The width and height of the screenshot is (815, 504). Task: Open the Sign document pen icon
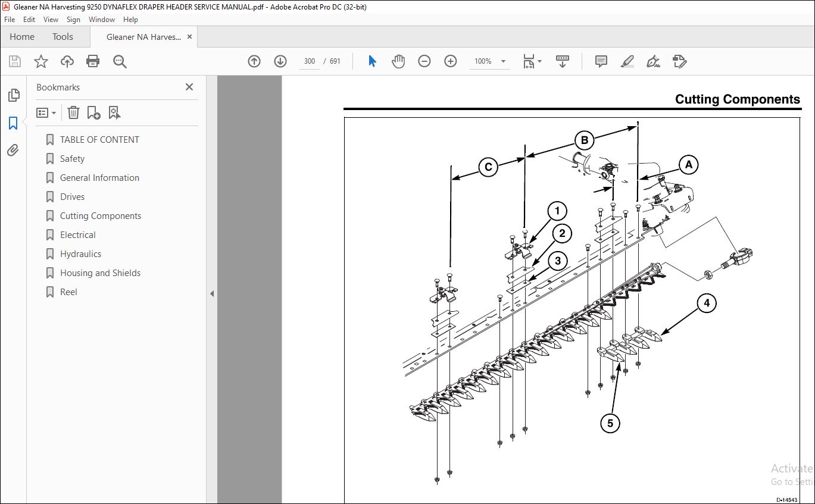(653, 61)
